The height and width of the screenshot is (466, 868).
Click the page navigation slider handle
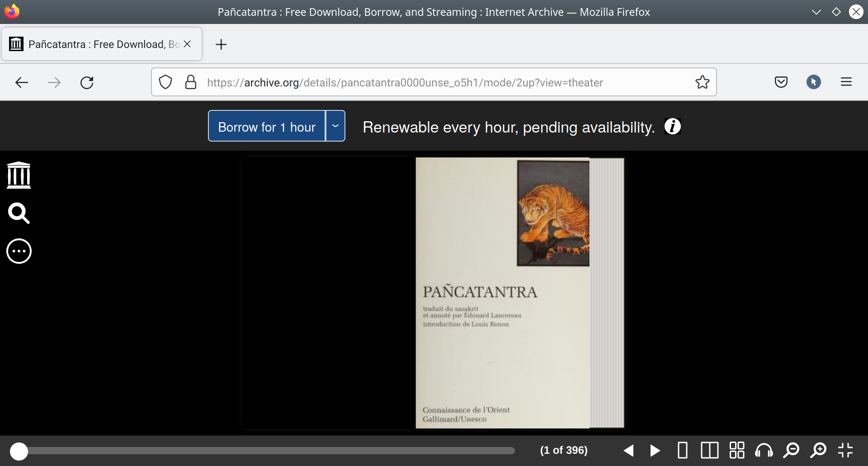(x=19, y=451)
